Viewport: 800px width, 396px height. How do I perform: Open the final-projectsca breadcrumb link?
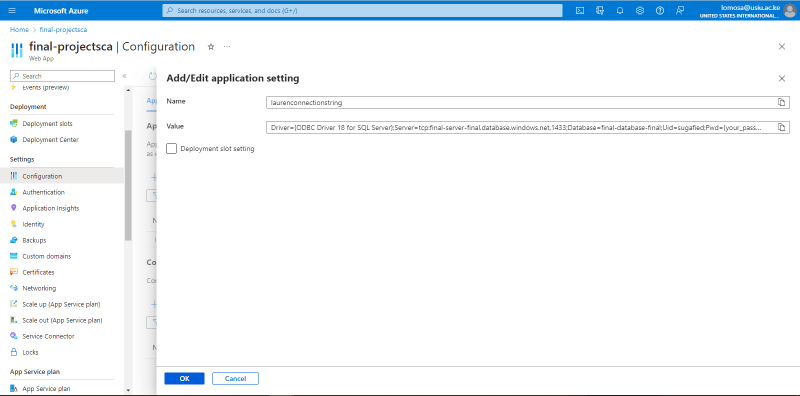(63, 30)
